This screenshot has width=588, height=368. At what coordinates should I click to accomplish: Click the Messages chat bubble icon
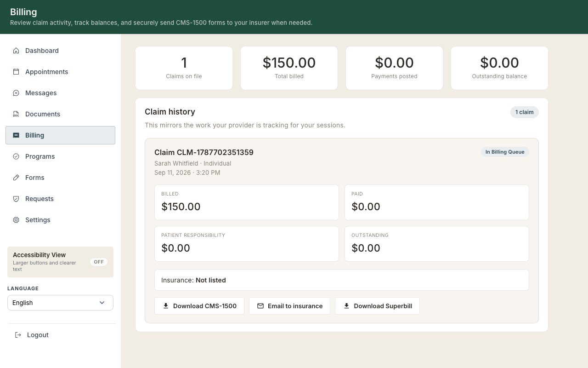[x=16, y=93]
